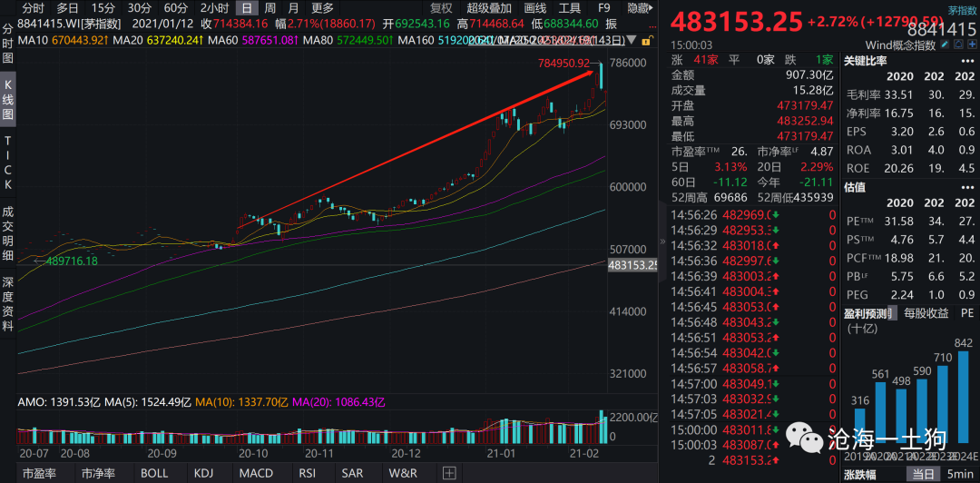The image size is (980, 483).
Task: Click the MA80 value 572449.50
Action: [x=363, y=40]
